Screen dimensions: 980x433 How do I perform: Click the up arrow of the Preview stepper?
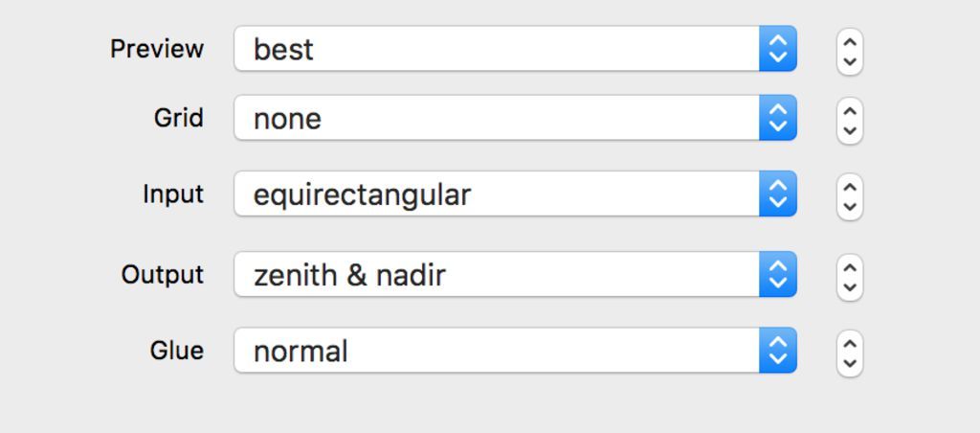(x=850, y=41)
